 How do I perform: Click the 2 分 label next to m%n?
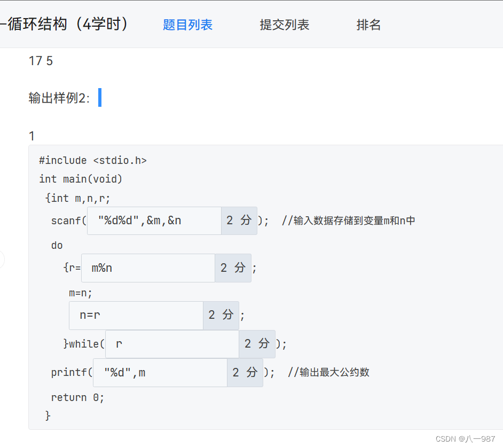(x=233, y=268)
